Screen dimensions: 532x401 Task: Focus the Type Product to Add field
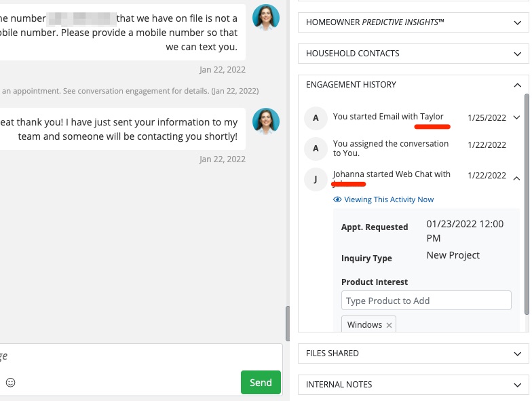point(425,301)
